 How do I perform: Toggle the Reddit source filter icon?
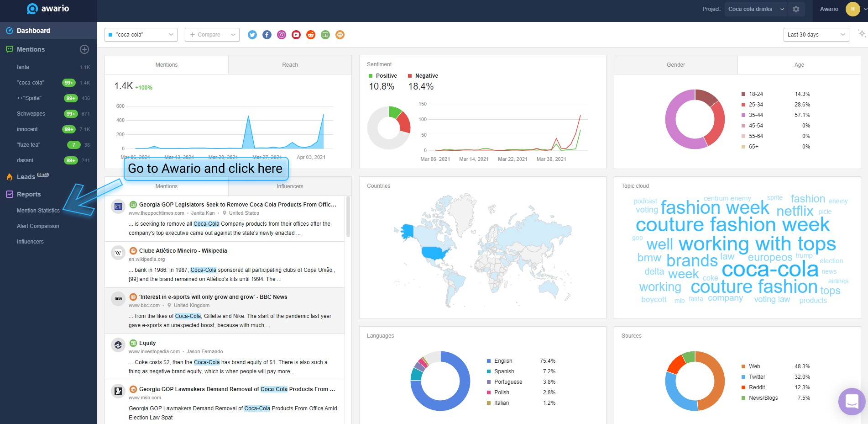[311, 35]
